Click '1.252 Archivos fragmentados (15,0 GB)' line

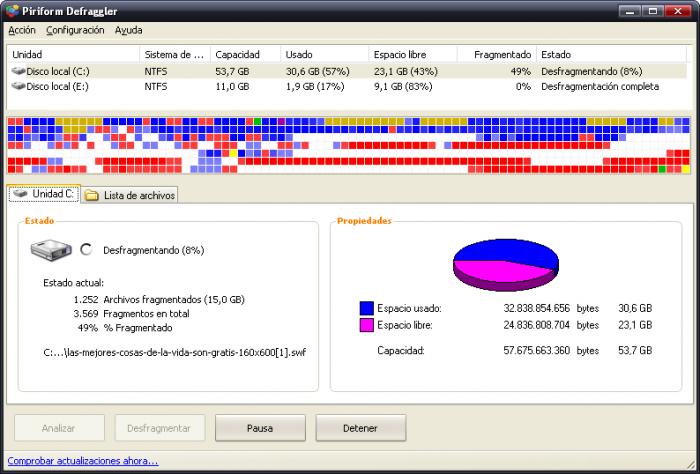point(159,299)
